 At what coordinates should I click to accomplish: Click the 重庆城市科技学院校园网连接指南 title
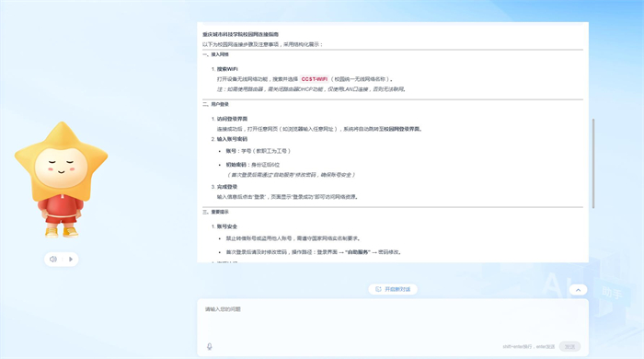241,34
